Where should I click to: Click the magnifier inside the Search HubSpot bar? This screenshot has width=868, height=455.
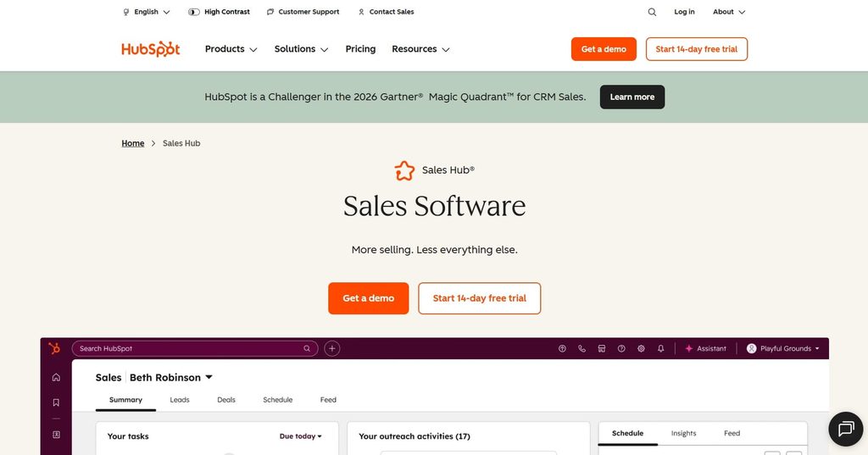click(x=307, y=348)
